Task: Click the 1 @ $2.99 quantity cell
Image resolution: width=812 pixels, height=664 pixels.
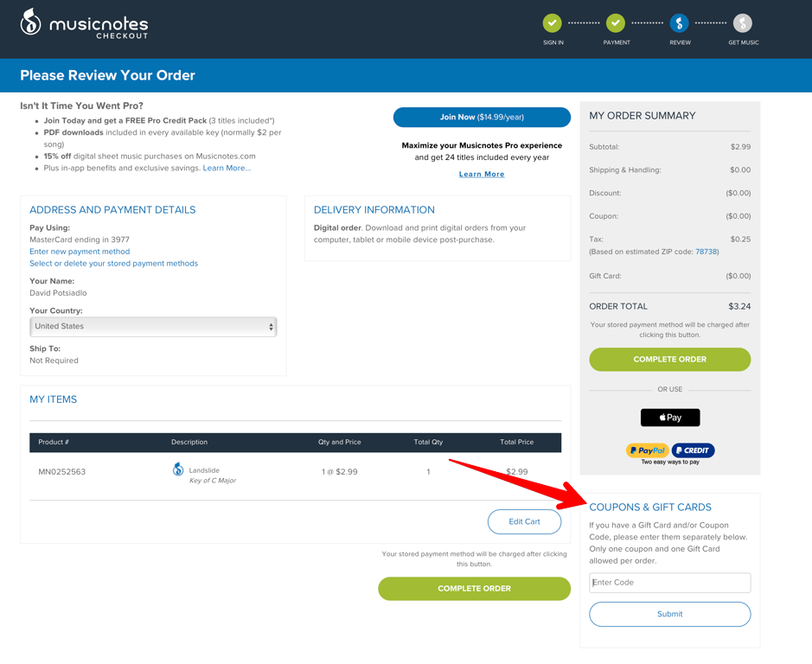Action: point(339,472)
